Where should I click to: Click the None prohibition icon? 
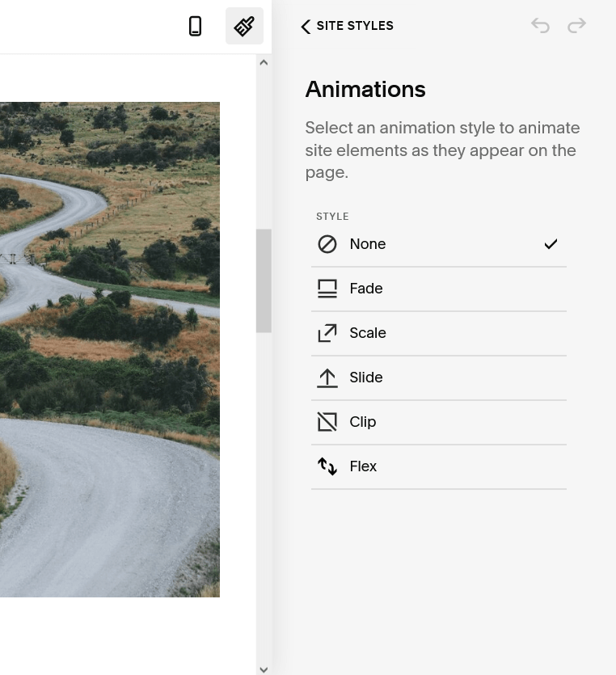click(327, 244)
